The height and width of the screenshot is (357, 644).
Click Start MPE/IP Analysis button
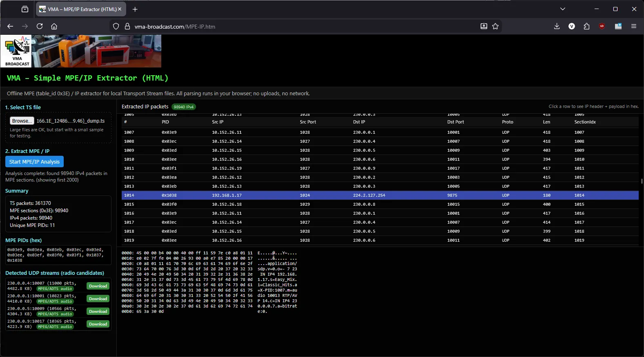coord(34,162)
